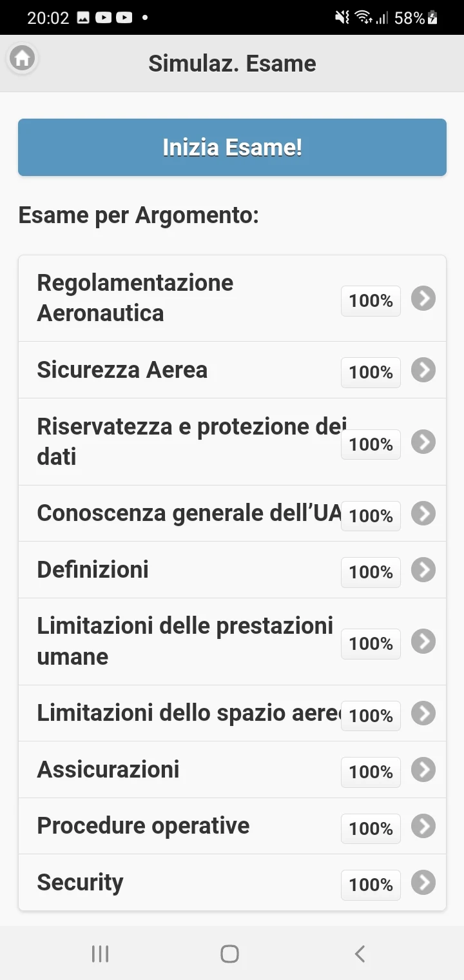
Task: Tap chevron next to Conoscenza generale dell'UAS
Action: tap(423, 514)
